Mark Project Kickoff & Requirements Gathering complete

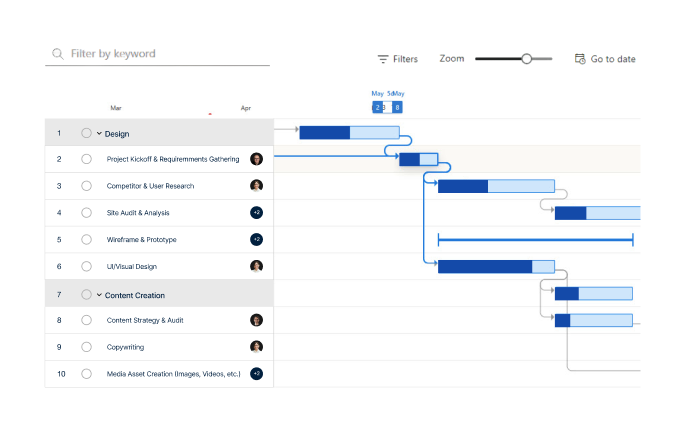[x=86, y=159]
